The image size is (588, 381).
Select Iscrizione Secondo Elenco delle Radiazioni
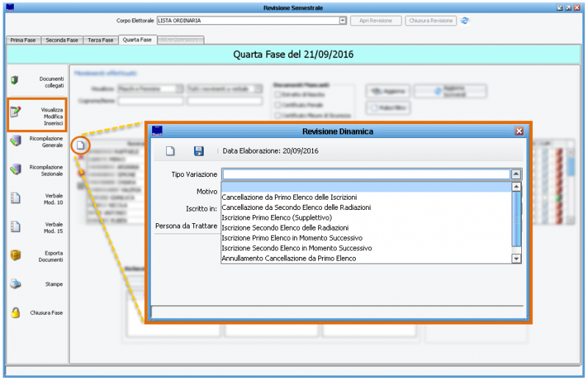click(x=285, y=228)
